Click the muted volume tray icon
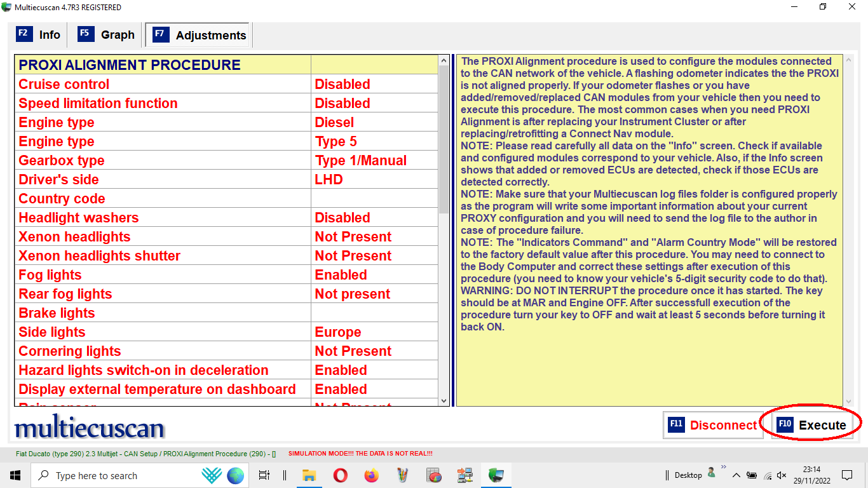868x488 pixels. pyautogui.click(x=782, y=475)
